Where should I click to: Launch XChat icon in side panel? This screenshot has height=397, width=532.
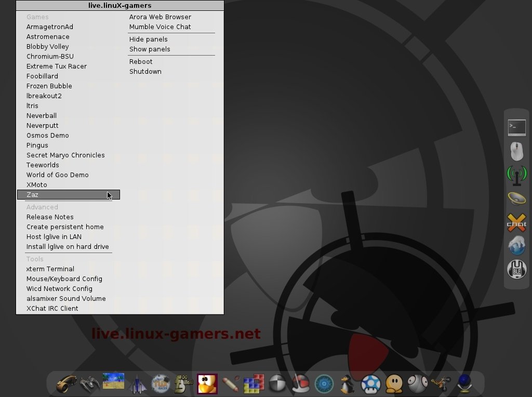(517, 222)
